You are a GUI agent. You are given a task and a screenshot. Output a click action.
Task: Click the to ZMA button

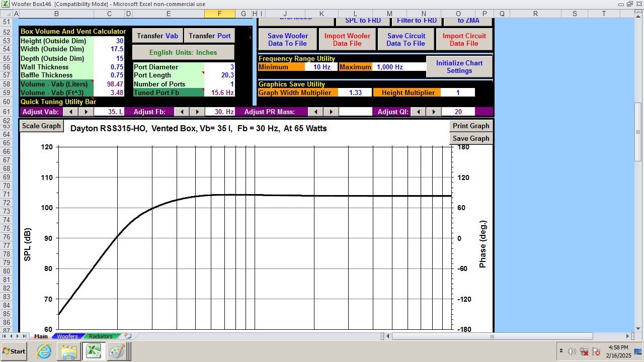point(468,21)
